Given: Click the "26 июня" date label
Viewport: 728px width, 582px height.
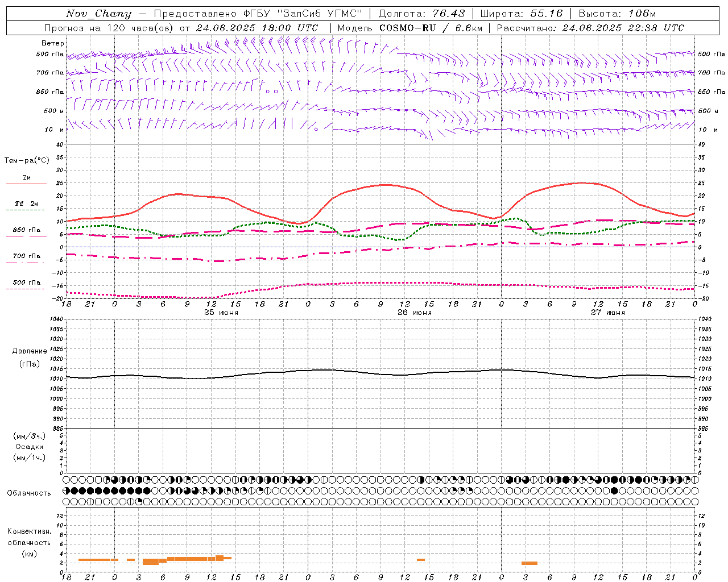Looking at the screenshot, I should pyautogui.click(x=415, y=312).
